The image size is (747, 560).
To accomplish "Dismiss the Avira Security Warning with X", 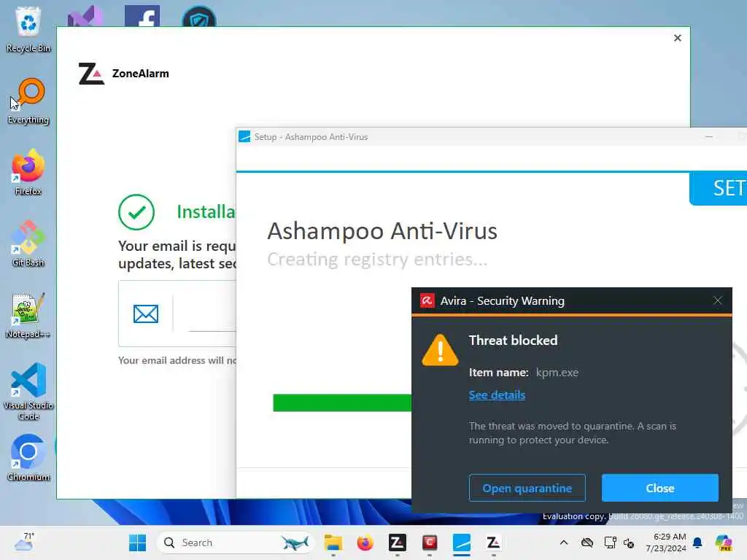I will coord(718,300).
